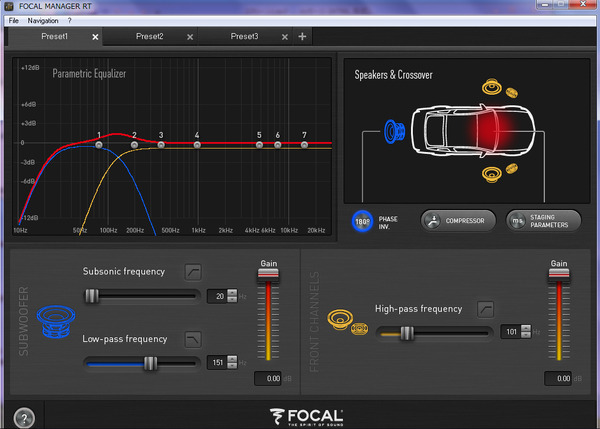The image size is (600, 429).
Task: Switch to the Preset1 tab
Action: coord(55,36)
